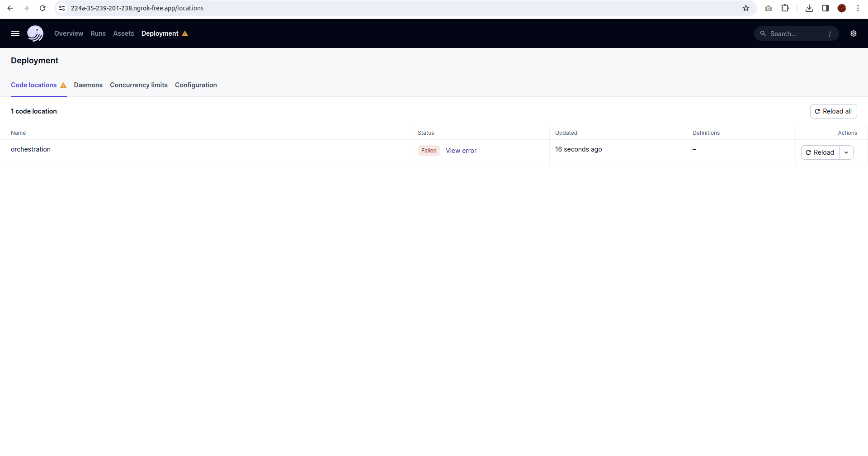Open the View error link

[x=461, y=151]
